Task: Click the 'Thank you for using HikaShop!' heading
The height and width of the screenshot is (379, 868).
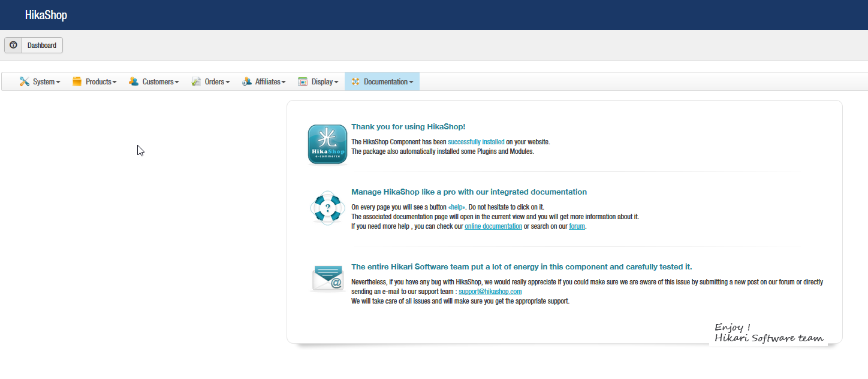Action: (x=408, y=127)
